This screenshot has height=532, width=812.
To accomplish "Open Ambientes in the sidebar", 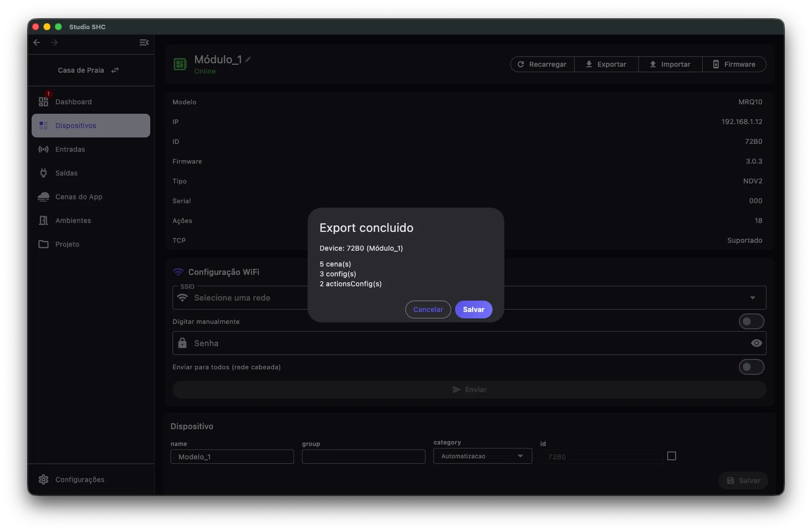I will point(91,221).
